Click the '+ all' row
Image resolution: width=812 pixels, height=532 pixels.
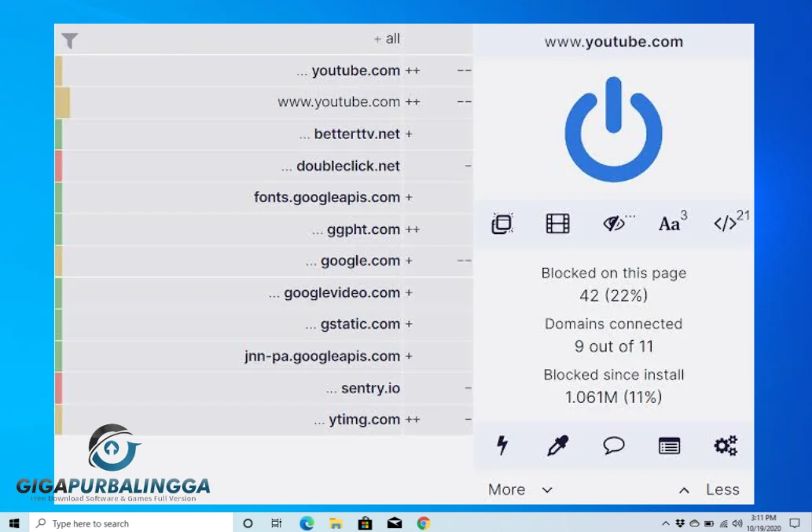[264, 39]
